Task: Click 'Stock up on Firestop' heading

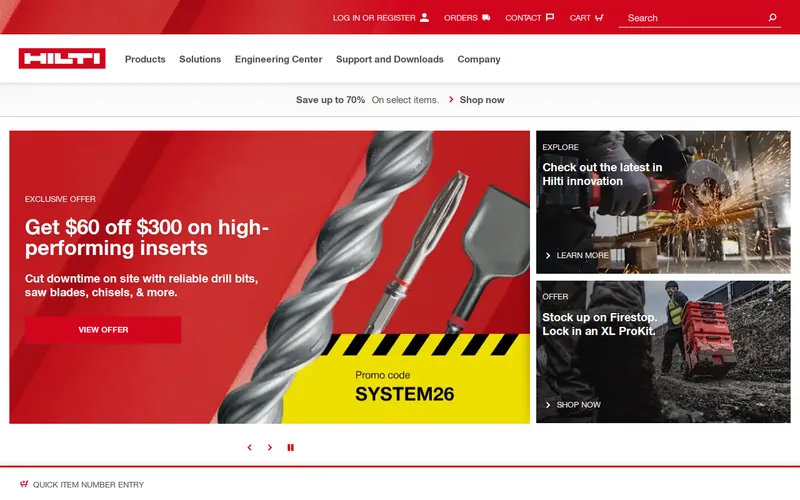Action: click(x=599, y=324)
